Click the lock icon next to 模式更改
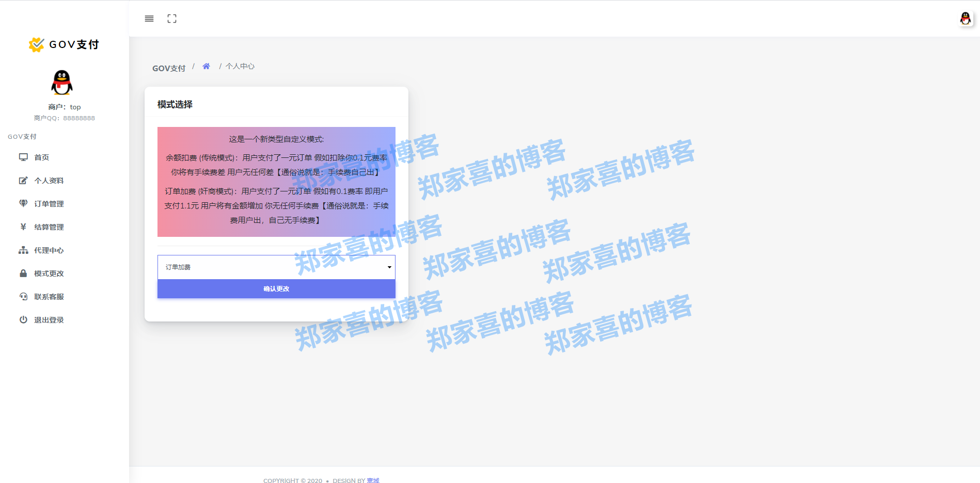Screen dimensions: 980x483 tap(23, 273)
